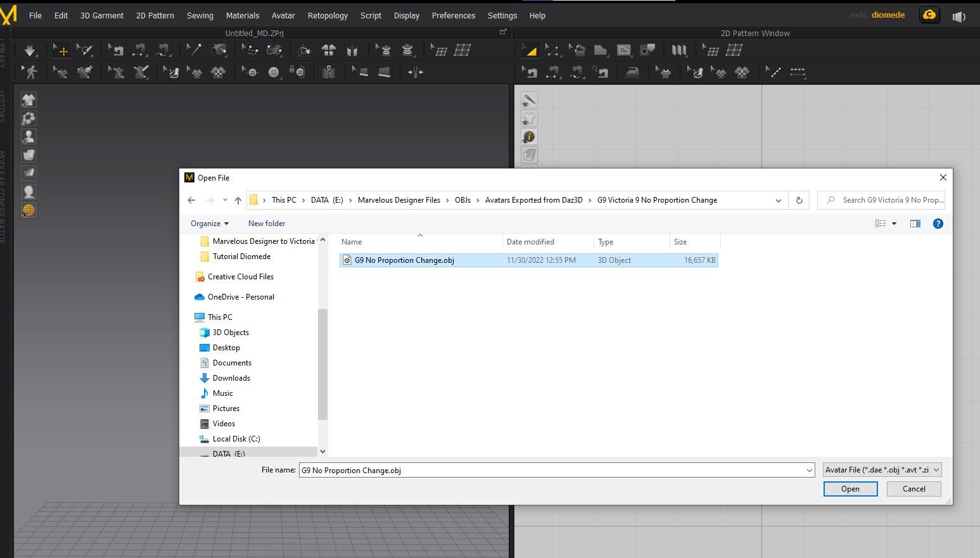The width and height of the screenshot is (980, 558).
Task: Toggle the preview pane in Open File dialog
Action: point(915,224)
